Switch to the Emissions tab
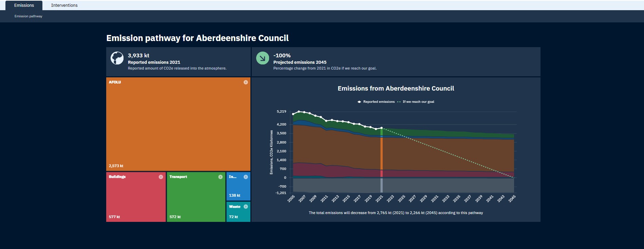 coord(24,5)
